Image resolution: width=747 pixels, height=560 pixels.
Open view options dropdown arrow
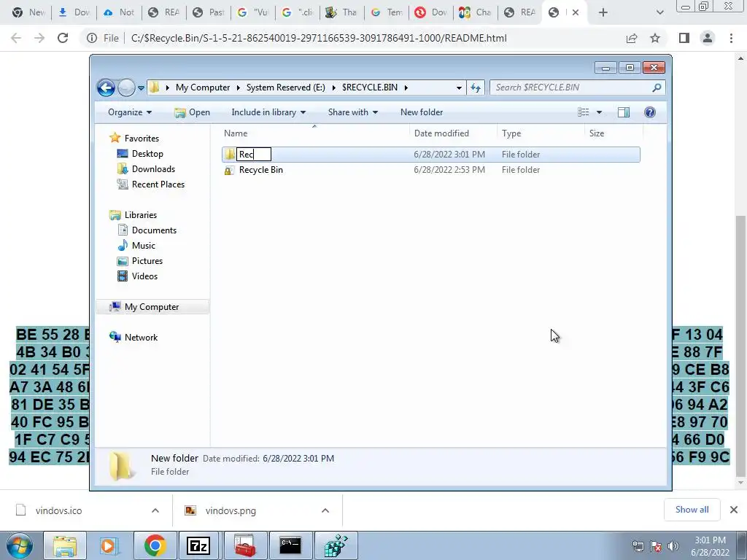600,112
